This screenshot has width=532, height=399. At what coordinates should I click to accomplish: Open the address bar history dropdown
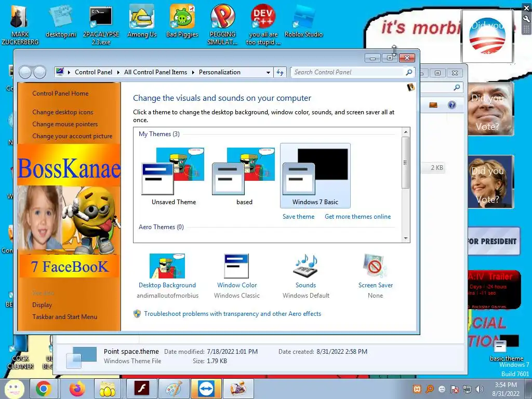click(x=268, y=72)
